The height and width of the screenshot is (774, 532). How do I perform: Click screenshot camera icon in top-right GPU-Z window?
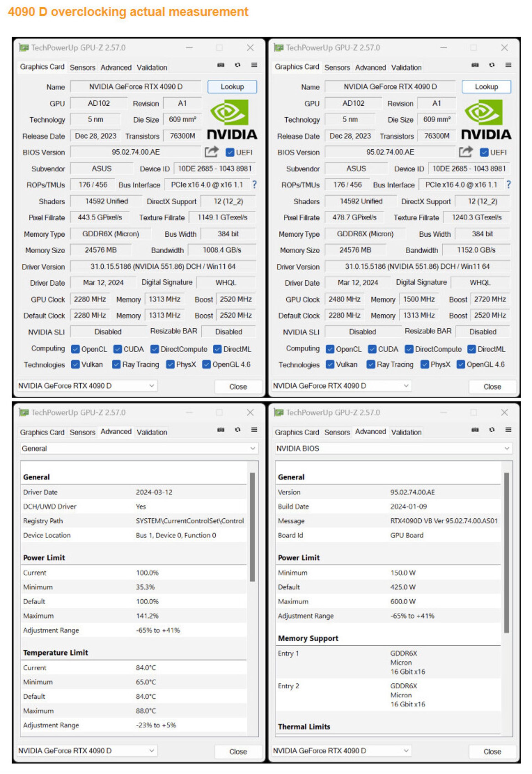pyautogui.click(x=475, y=65)
